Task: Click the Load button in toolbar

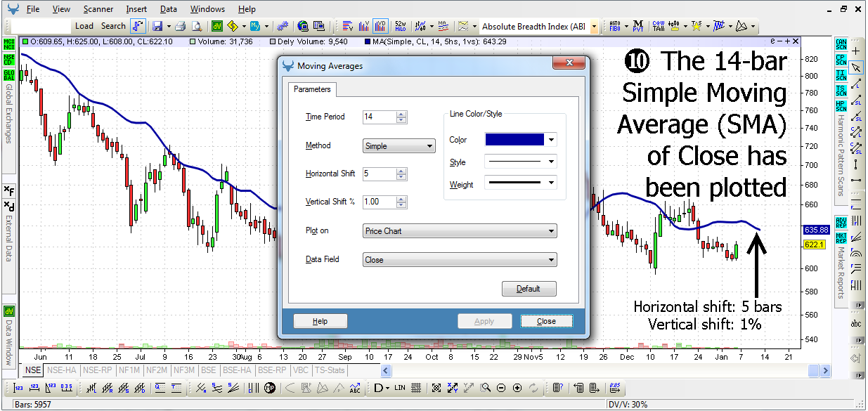Action: (x=84, y=26)
